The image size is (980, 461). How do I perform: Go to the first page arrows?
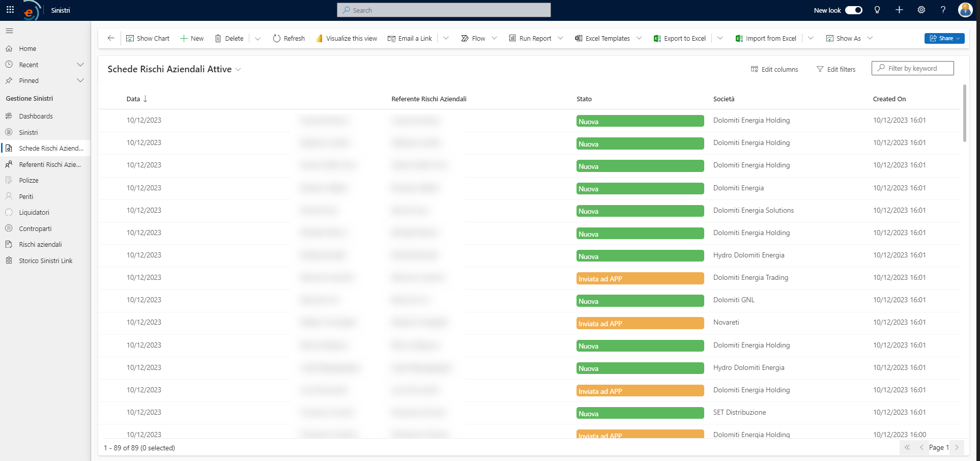pyautogui.click(x=907, y=447)
